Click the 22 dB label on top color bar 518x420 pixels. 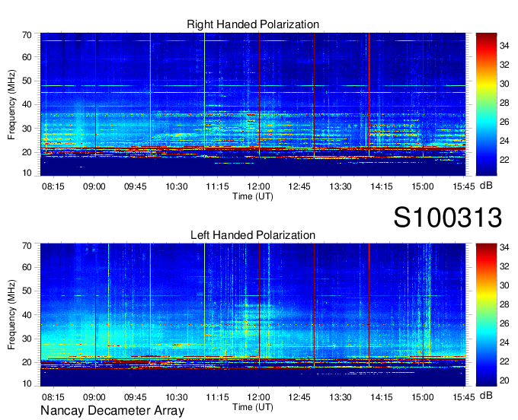(x=504, y=160)
